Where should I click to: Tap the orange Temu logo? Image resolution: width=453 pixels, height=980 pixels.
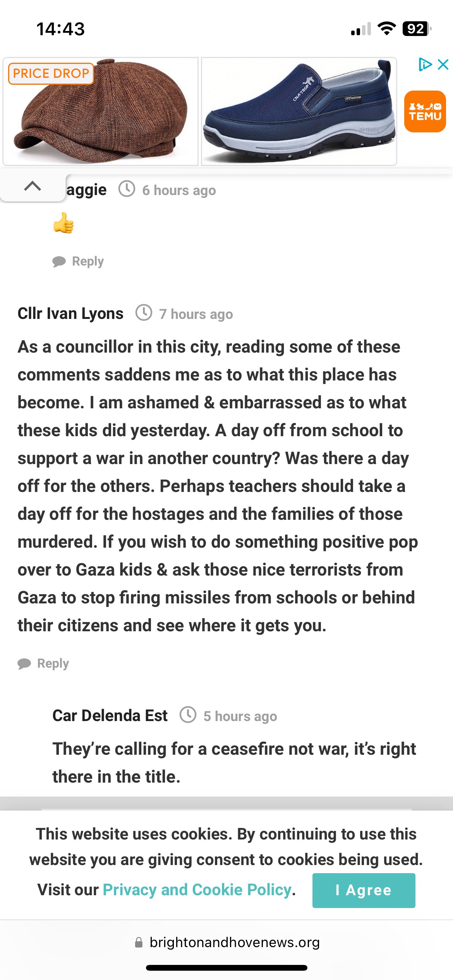(x=425, y=111)
